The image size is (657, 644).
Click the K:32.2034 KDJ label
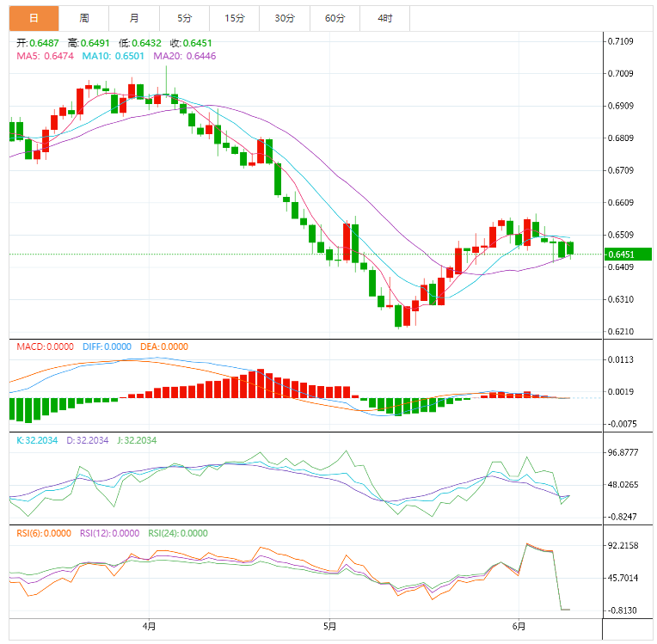pyautogui.click(x=37, y=440)
